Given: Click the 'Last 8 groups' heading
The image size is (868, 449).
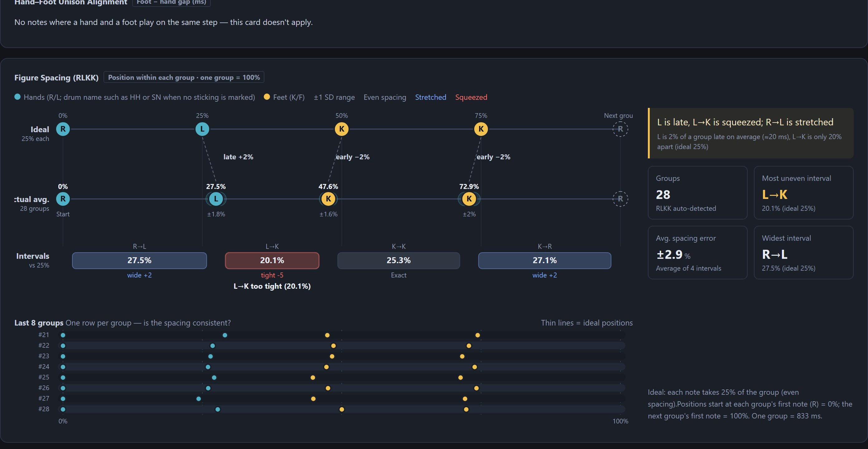Looking at the screenshot, I should 39,323.
